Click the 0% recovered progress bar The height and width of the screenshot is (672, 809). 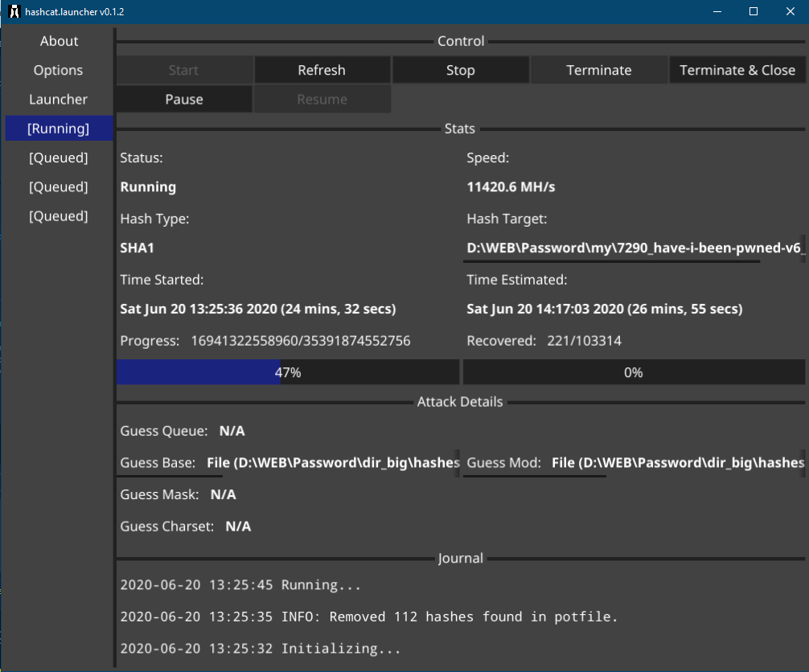tap(634, 372)
